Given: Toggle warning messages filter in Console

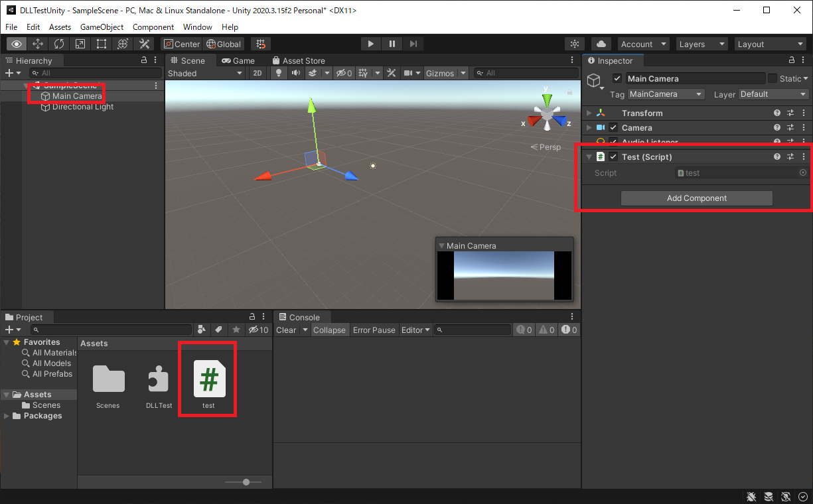Looking at the screenshot, I should tap(547, 330).
